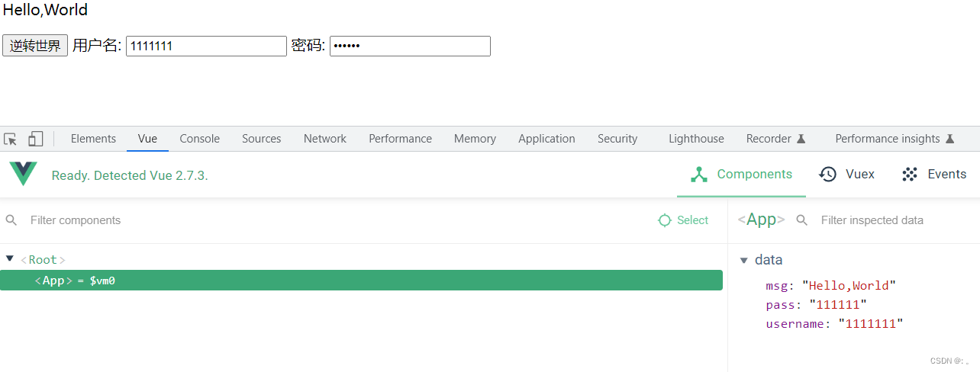Open the Network tab
Screen dimensions: 980x372
tap(324, 139)
